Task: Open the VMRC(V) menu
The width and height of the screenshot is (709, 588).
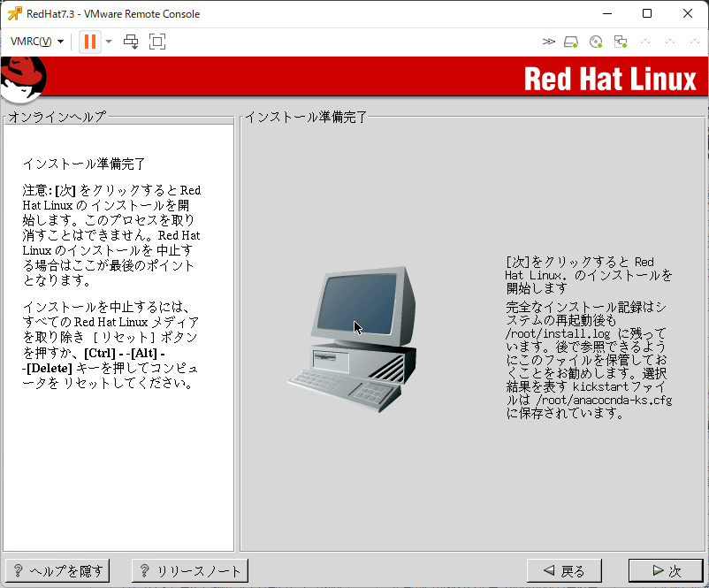Action: pyautogui.click(x=36, y=42)
